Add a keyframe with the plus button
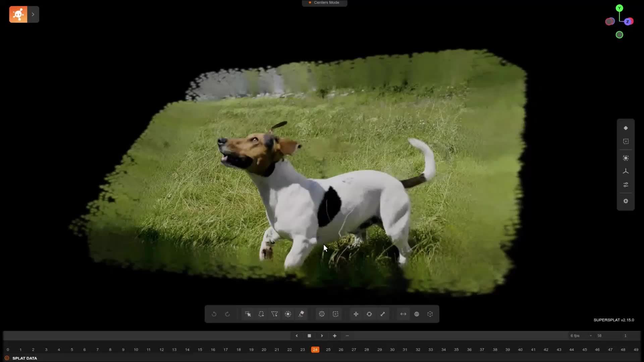The width and height of the screenshot is (644, 362). click(334, 336)
